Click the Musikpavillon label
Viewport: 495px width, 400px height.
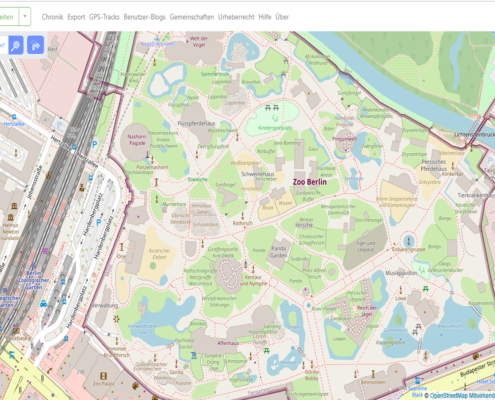(401, 273)
